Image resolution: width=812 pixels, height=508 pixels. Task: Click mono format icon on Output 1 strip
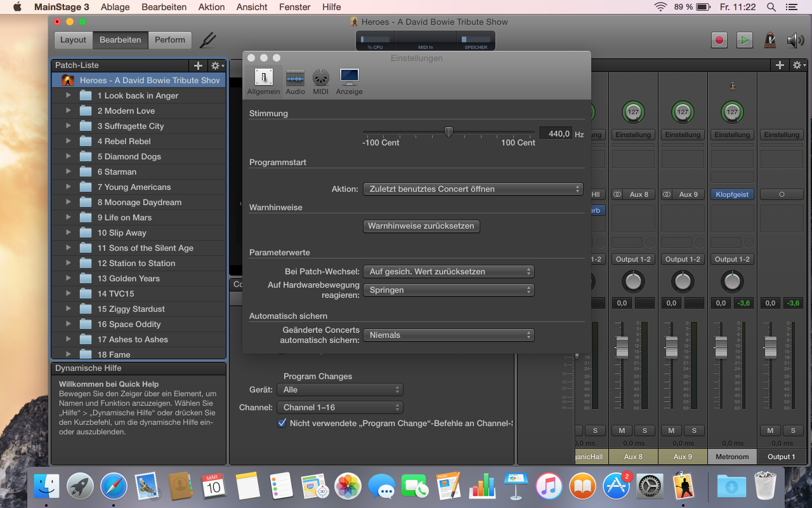[782, 194]
